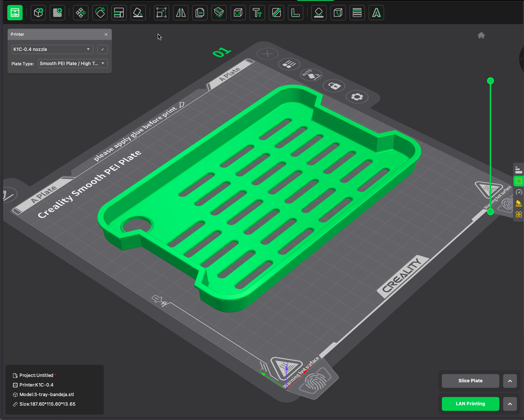Choose the Lay on face tool

pos(138,13)
